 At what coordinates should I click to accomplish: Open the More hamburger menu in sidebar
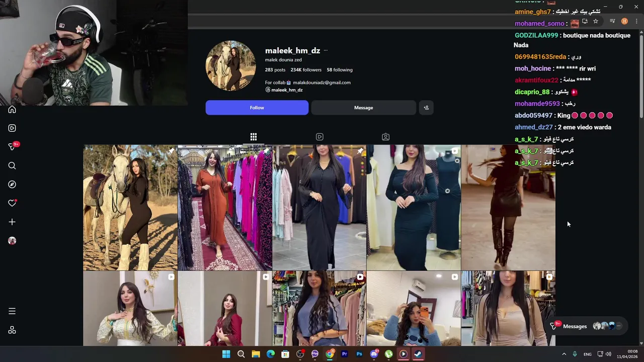[x=12, y=311]
